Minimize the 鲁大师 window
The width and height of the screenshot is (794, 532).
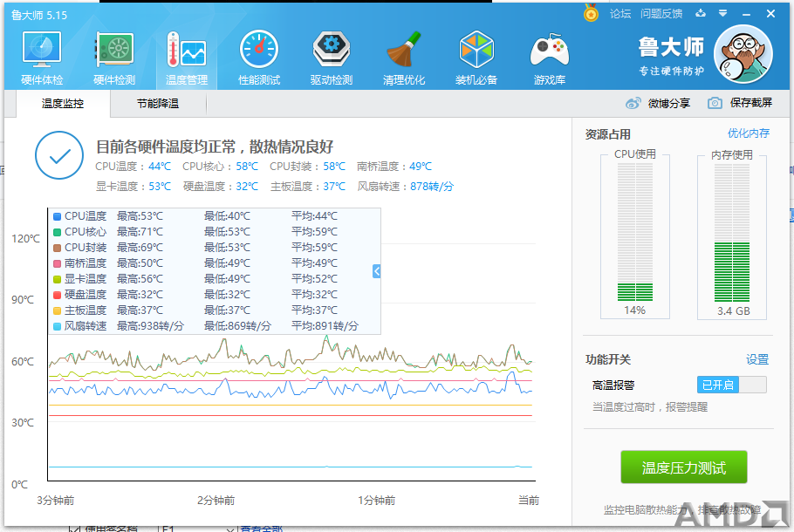pyautogui.click(x=746, y=14)
